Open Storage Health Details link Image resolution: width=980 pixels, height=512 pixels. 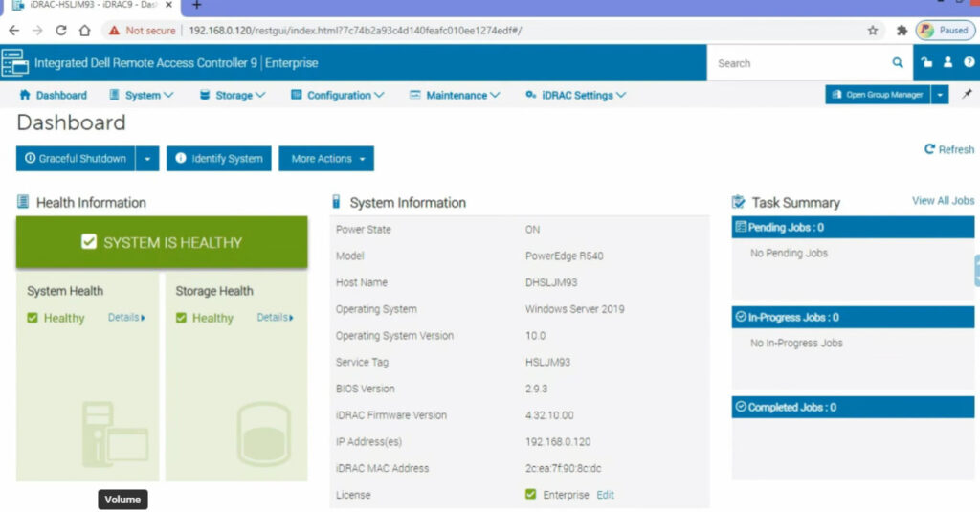point(275,318)
